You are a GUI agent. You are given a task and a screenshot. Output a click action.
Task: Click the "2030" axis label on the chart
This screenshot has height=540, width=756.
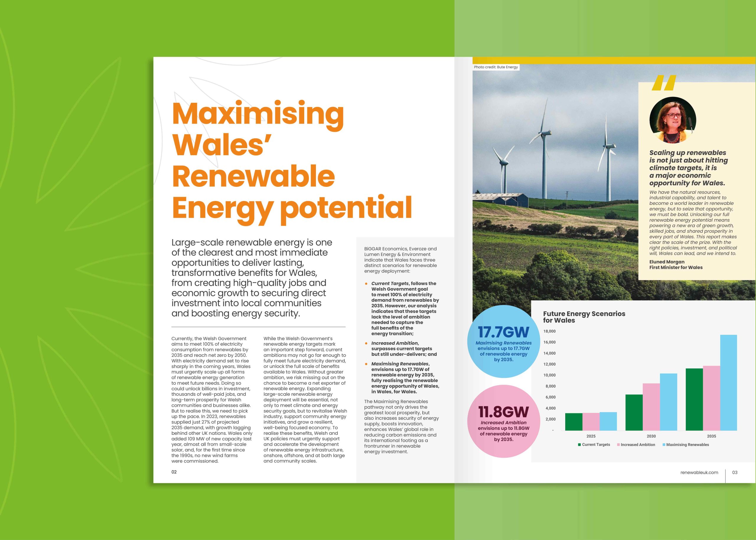(651, 436)
